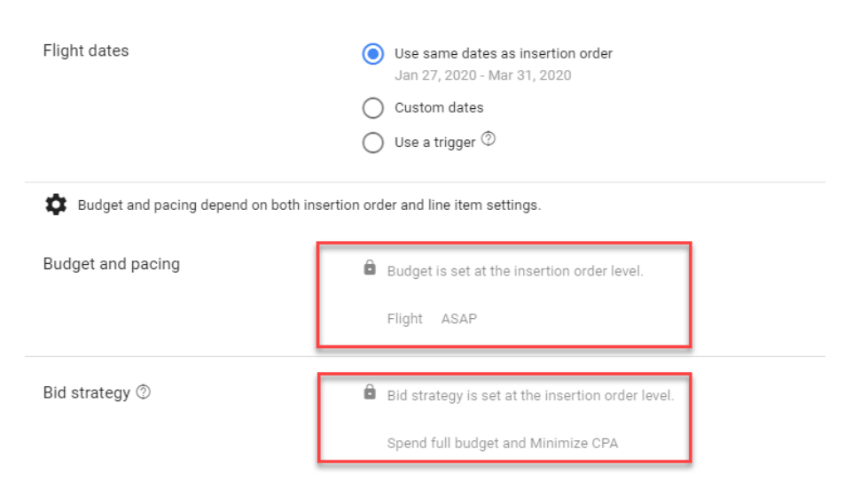
Task: Open help icon next to Bid strategy
Action: pos(144,392)
